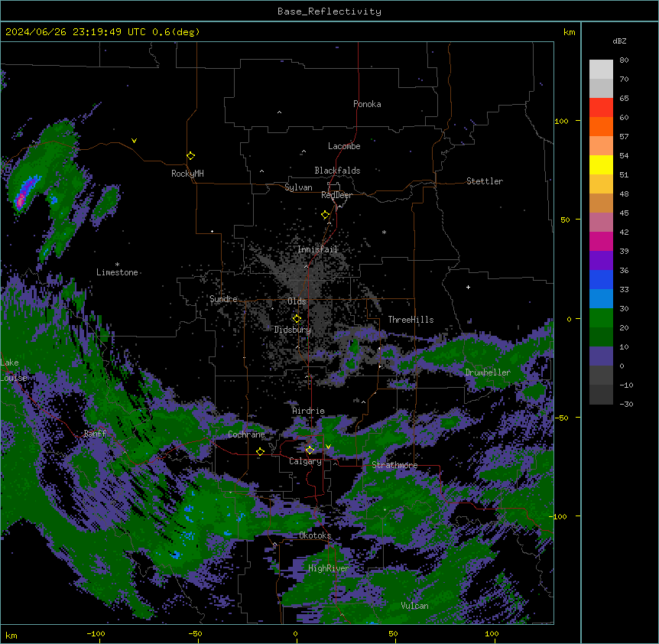The width and height of the screenshot is (659, 644).
Task: Click the Didsbury label
Action: pos(292,330)
